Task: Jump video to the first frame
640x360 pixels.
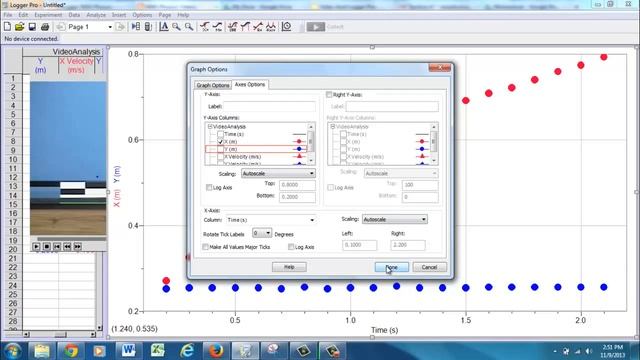Action: click(x=57, y=247)
